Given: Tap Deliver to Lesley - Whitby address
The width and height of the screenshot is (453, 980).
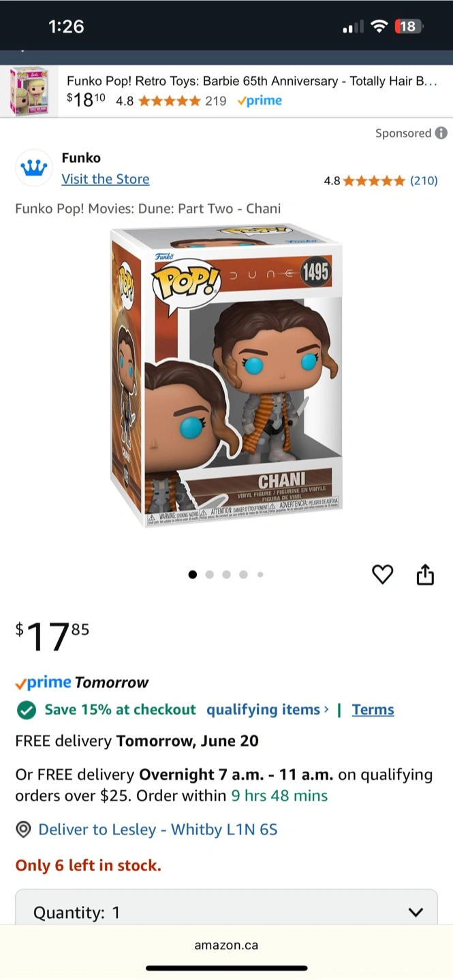Looking at the screenshot, I should [x=158, y=830].
